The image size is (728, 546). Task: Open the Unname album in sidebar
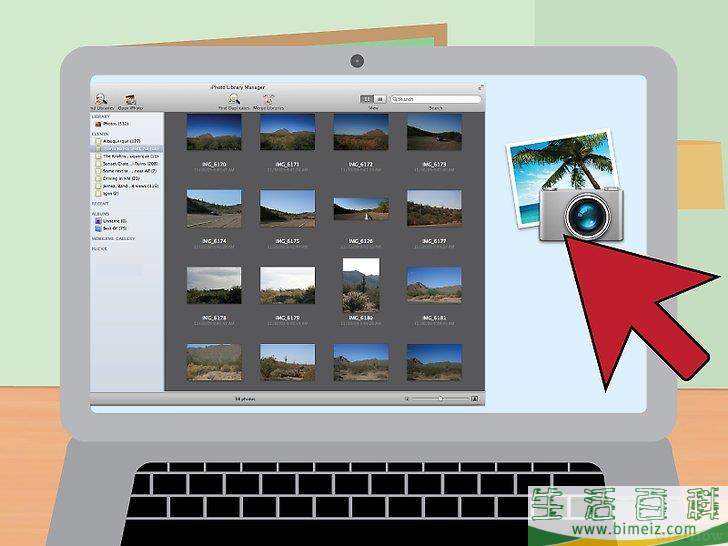pyautogui.click(x=118, y=221)
